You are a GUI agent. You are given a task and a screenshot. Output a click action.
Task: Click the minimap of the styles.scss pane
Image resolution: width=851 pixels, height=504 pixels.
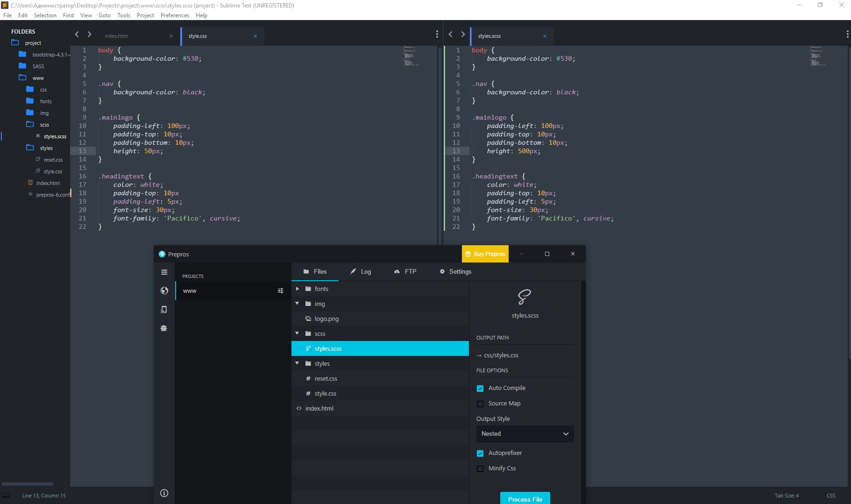coord(817,56)
